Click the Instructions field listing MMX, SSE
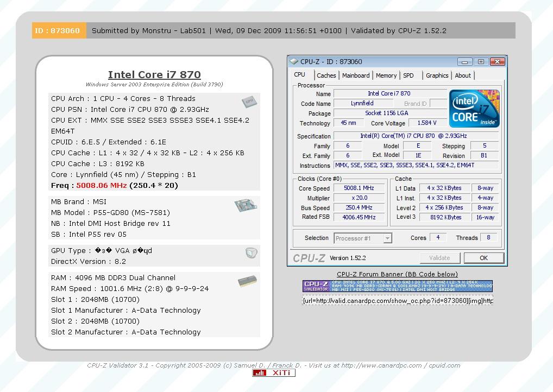 [416, 166]
